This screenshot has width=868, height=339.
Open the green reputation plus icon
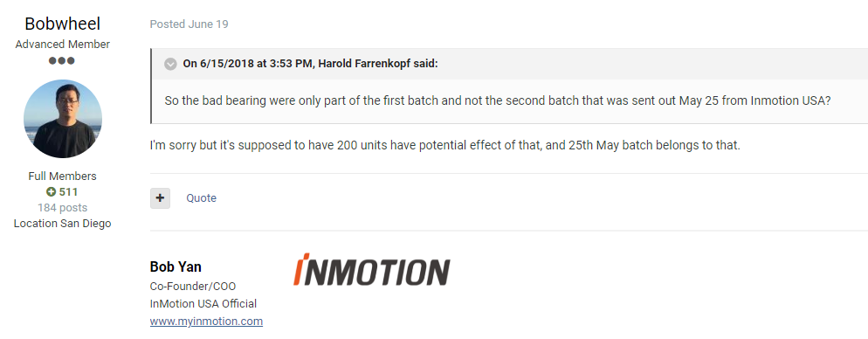[51, 192]
